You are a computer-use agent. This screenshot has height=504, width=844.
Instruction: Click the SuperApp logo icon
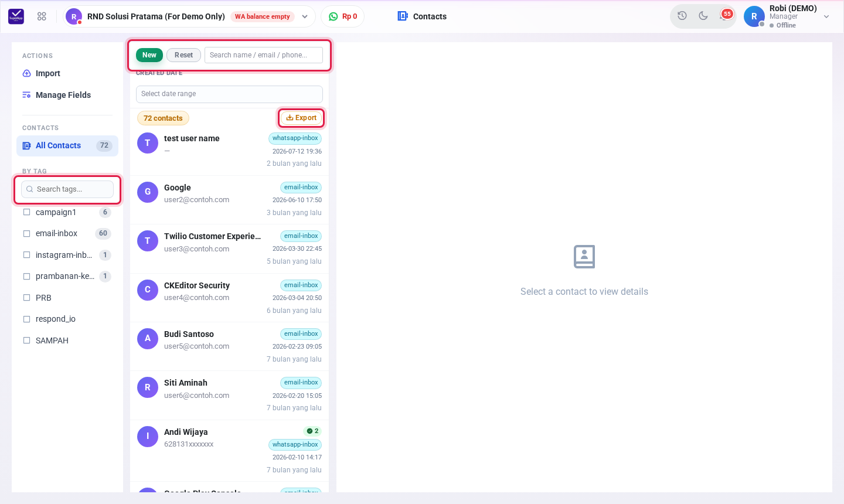(16, 16)
